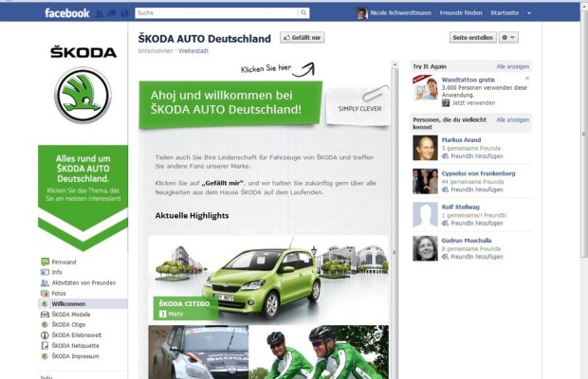Click into the Suche search field
Viewport: 588px width, 379px height.
(x=217, y=12)
